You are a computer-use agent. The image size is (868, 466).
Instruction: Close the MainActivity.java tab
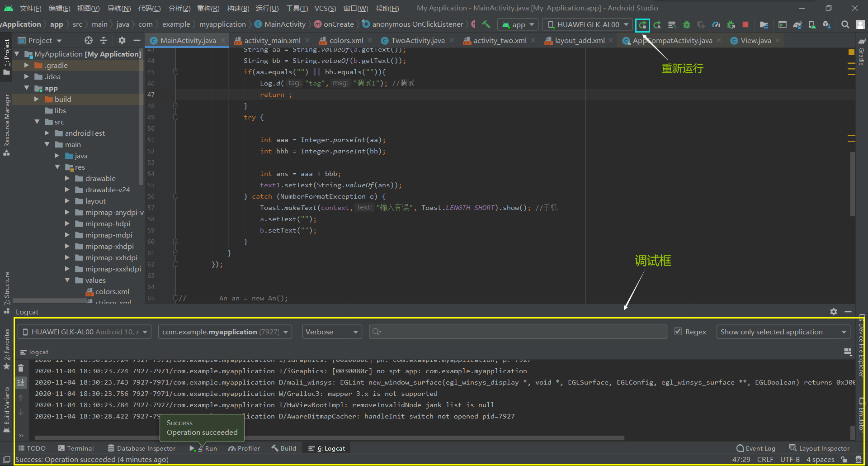pyautogui.click(x=223, y=40)
